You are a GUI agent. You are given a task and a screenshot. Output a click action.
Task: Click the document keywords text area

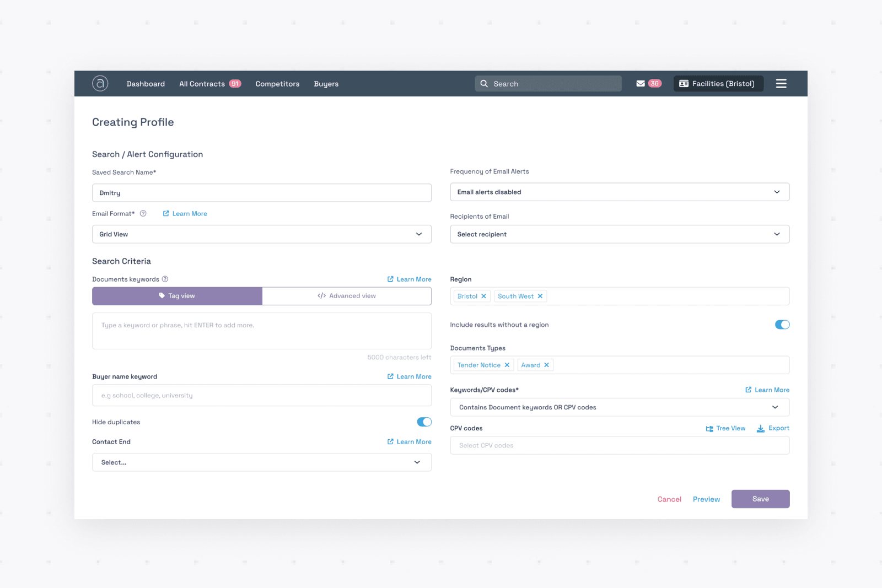[x=262, y=331]
